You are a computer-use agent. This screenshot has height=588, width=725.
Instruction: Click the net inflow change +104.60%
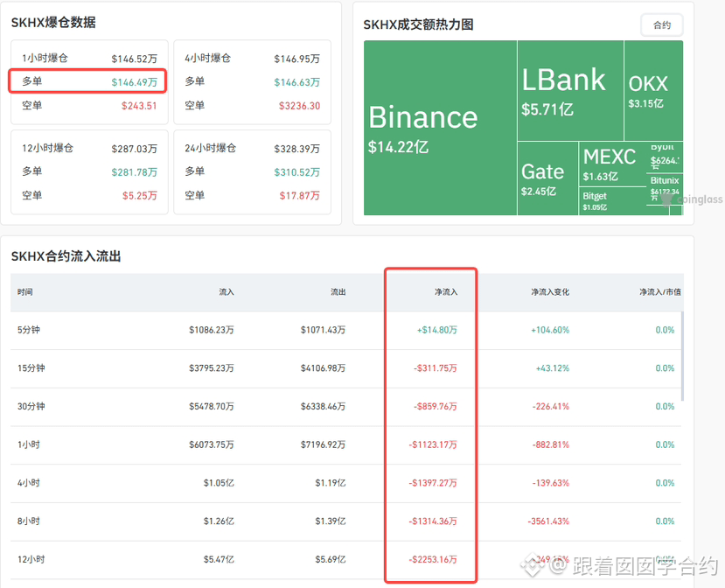550,330
